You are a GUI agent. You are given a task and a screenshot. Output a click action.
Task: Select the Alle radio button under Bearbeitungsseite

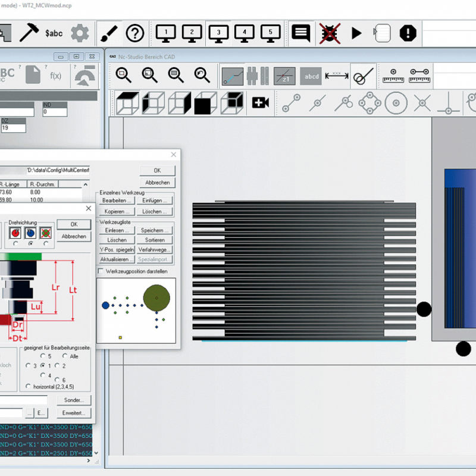65,356
